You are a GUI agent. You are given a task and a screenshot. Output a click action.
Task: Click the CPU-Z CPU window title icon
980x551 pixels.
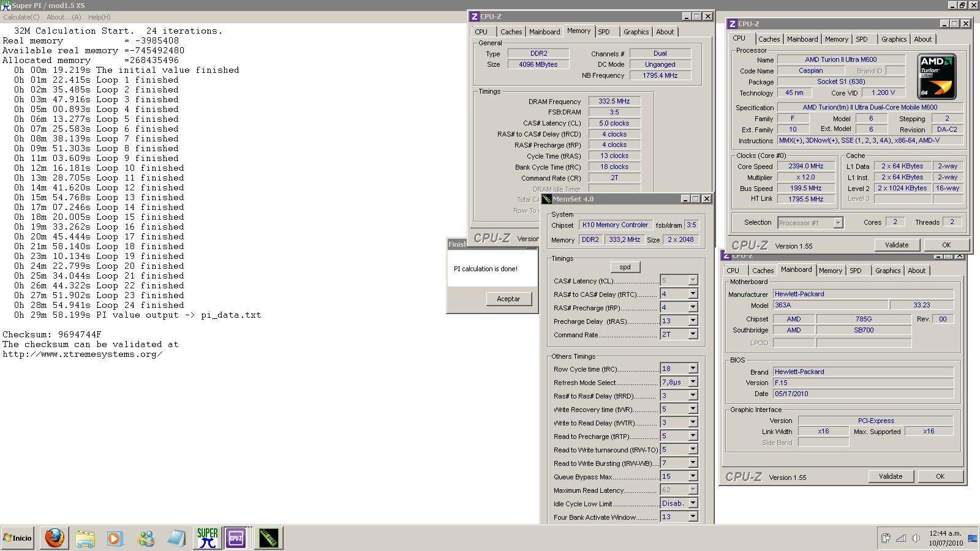point(732,24)
